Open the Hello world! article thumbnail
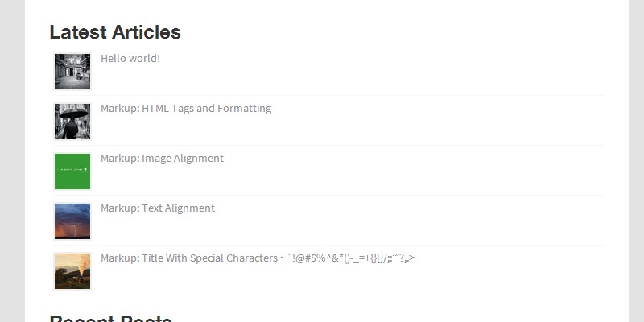 click(x=72, y=72)
